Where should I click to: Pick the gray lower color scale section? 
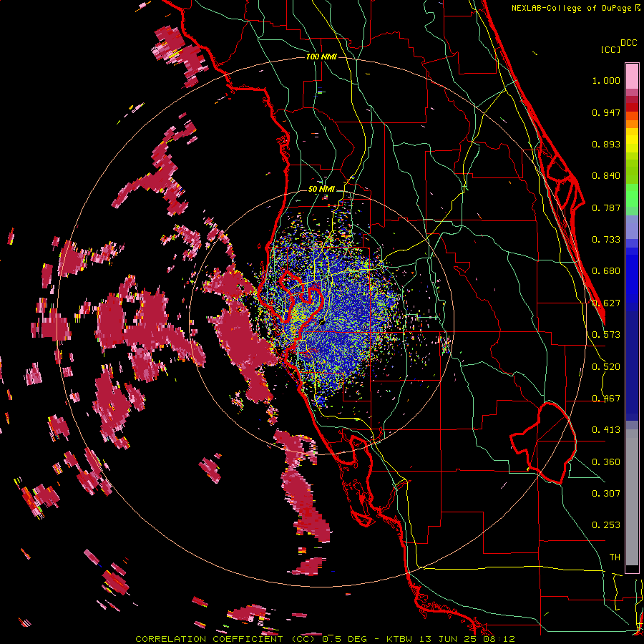click(632, 497)
